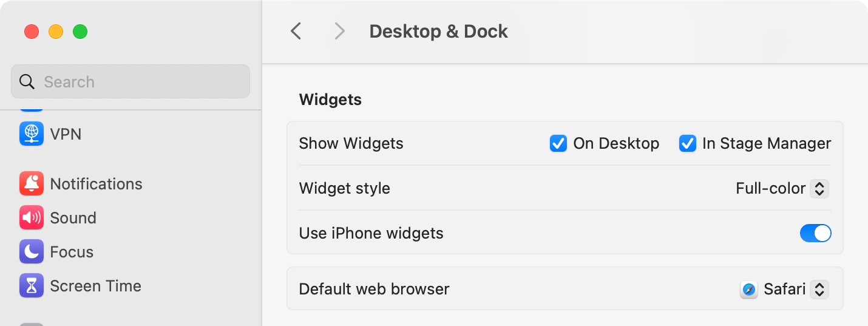Image resolution: width=868 pixels, height=326 pixels.
Task: Uncheck the In Stage Manager checkbox
Action: pos(687,143)
